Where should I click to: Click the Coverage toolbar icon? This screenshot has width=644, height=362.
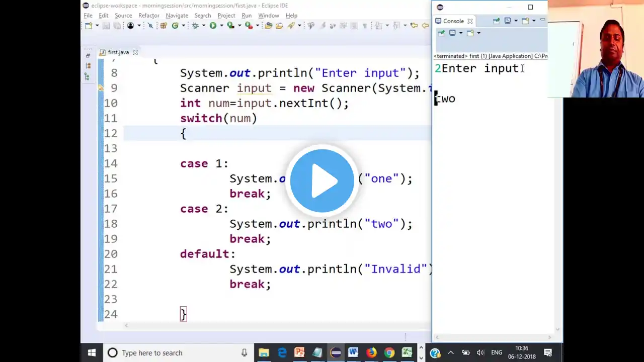tap(230, 26)
